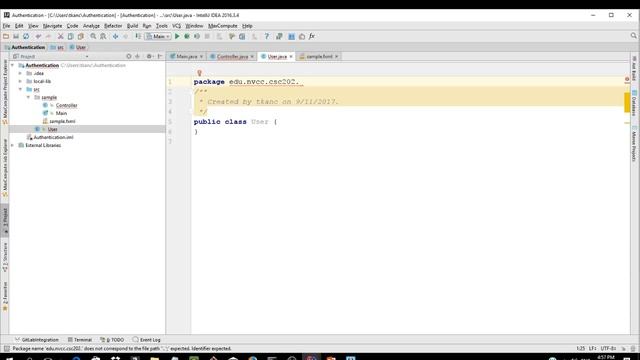Toggle the Structure side tool window
640x360 pixels.
5,257
